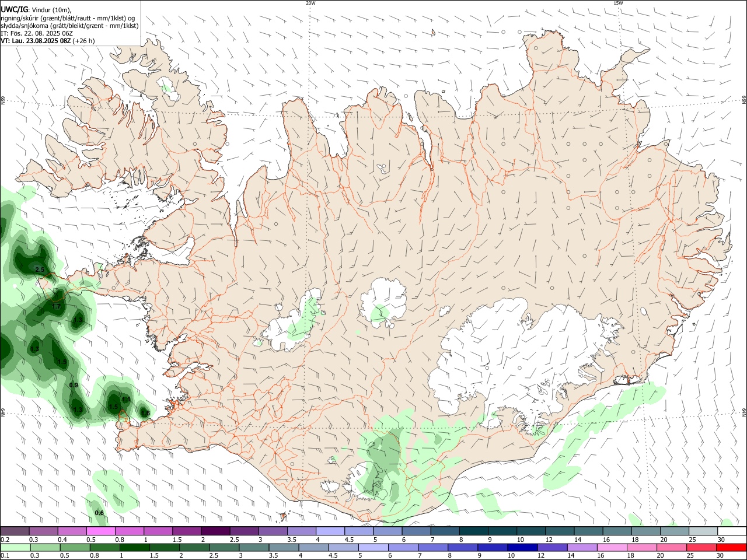Click the UWC/IG title text
Viewport: 747px width, 560px height.
pos(14,9)
